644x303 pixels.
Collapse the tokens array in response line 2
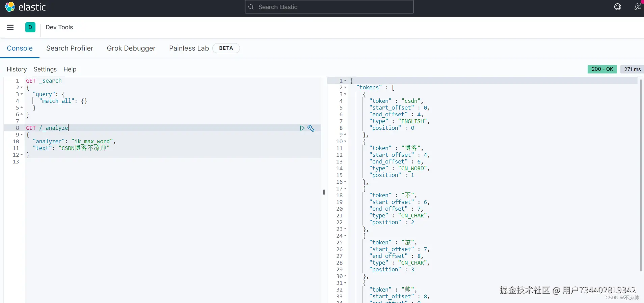[345, 88]
